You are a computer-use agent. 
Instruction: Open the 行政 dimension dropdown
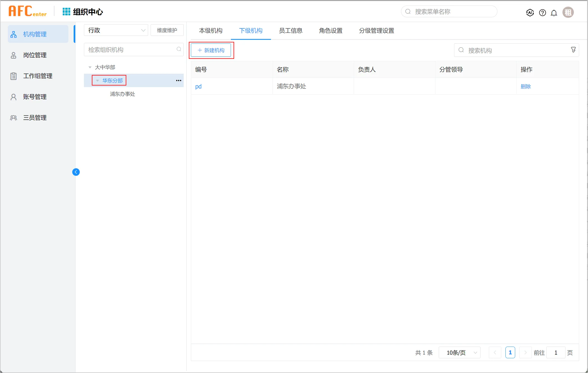click(x=116, y=30)
